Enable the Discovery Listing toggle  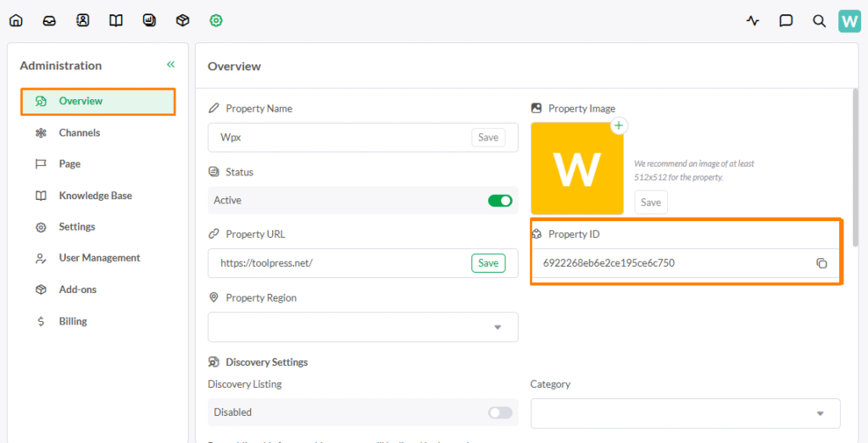(x=500, y=413)
